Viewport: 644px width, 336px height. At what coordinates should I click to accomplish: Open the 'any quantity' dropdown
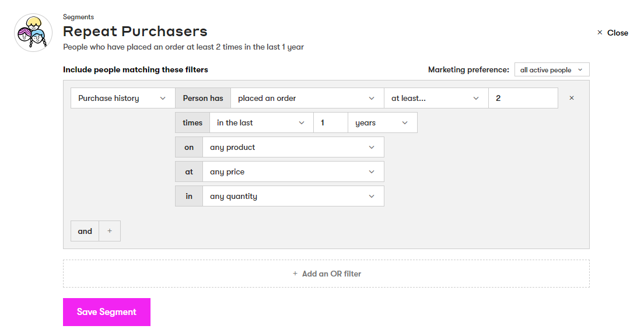(293, 196)
